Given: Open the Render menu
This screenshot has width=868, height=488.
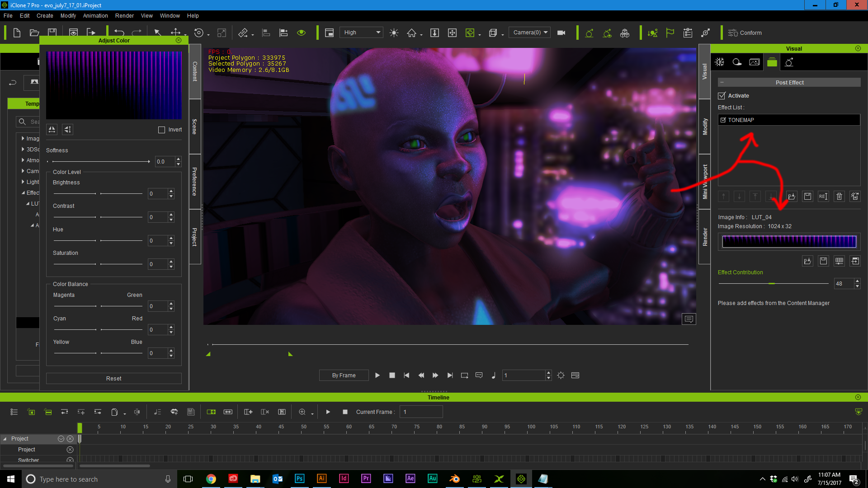Looking at the screenshot, I should click(x=124, y=15).
